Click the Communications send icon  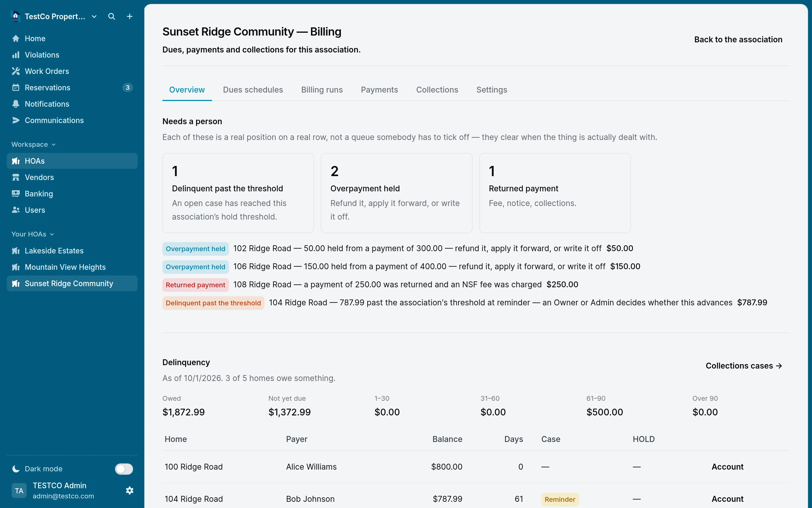(x=16, y=120)
